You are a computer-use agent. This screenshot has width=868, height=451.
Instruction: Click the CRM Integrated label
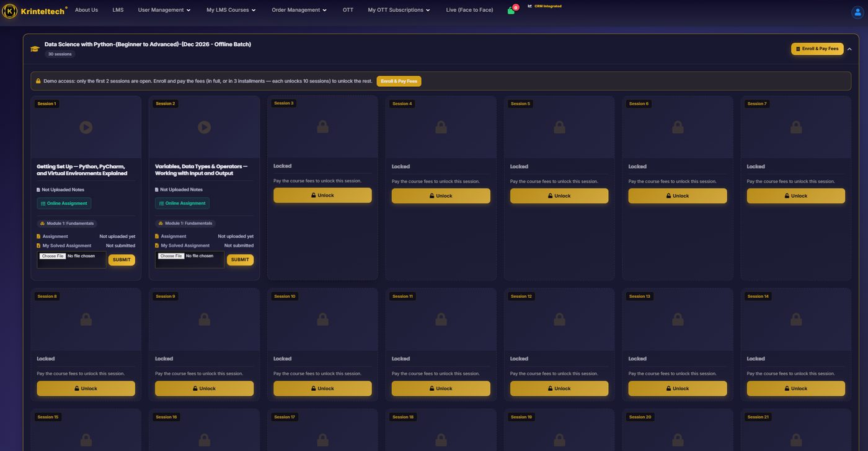coord(548,6)
